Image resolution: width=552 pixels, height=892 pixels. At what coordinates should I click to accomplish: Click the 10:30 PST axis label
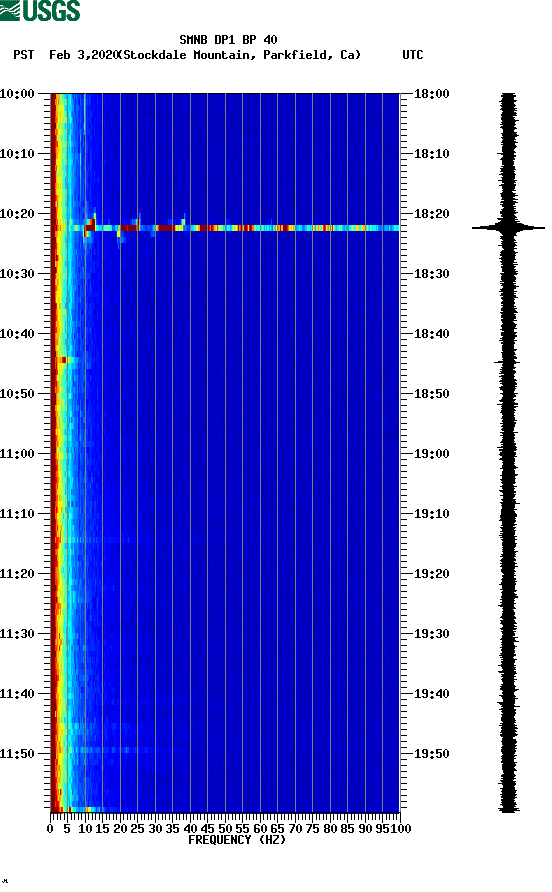click(x=17, y=274)
